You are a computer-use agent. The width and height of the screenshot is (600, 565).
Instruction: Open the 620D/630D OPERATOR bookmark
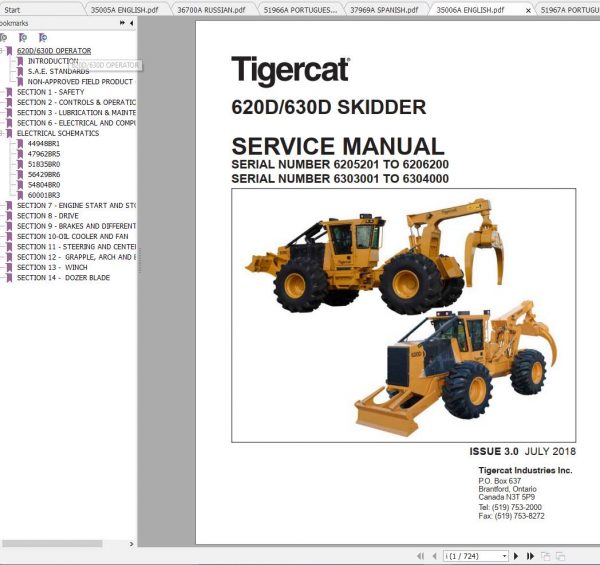tap(54, 51)
